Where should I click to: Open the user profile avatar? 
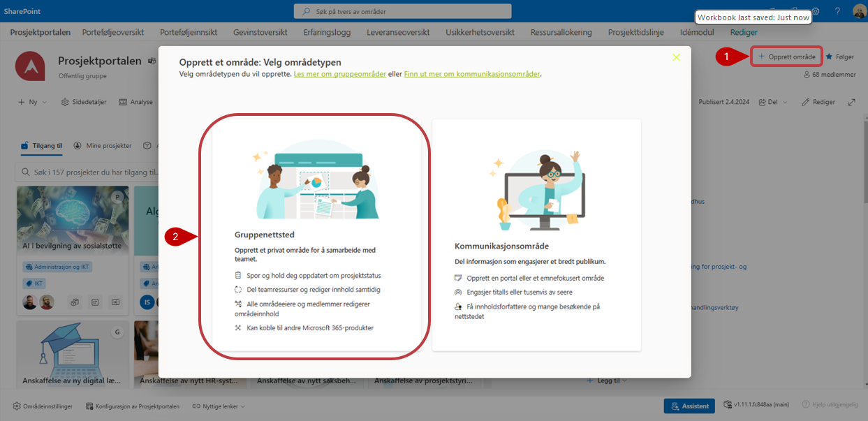click(x=859, y=11)
